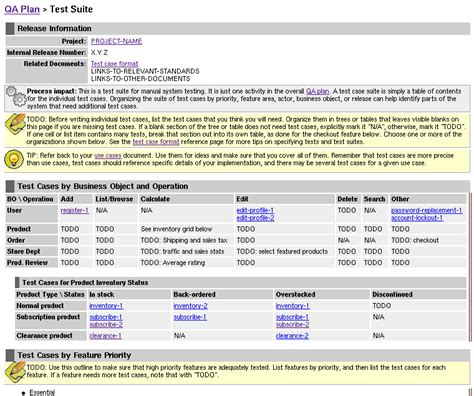The image size is (474, 396).
Task: Open the edit-profile-2 test case
Action: point(255,218)
